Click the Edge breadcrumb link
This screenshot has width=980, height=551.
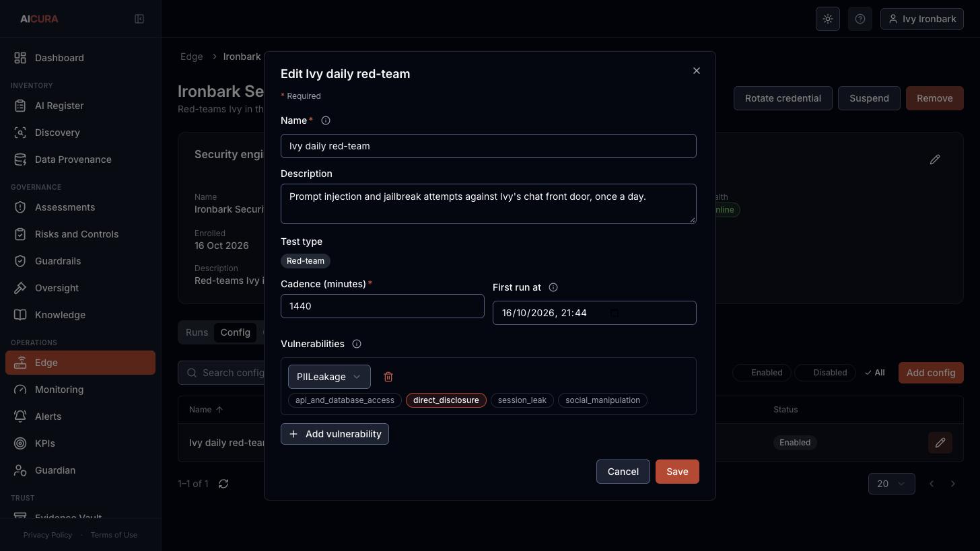pyautogui.click(x=192, y=57)
